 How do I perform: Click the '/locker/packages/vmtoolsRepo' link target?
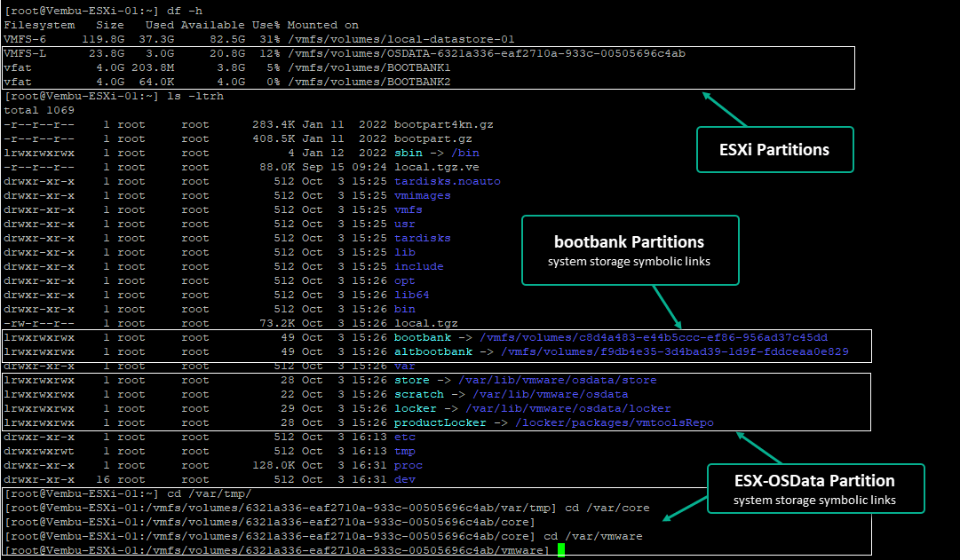[x=615, y=422]
